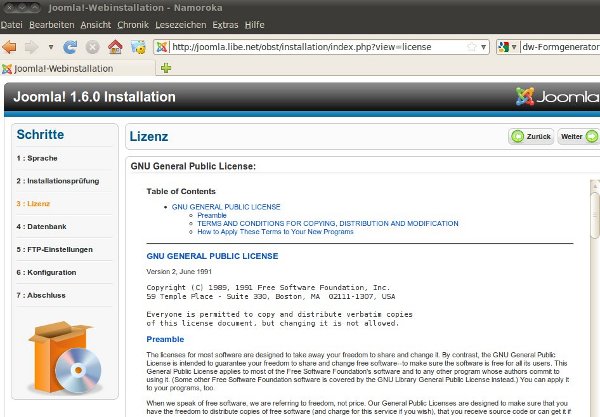Image resolution: width=600 pixels, height=417 pixels.
Task: Click step 4 : Datenbank
Action: (41, 226)
